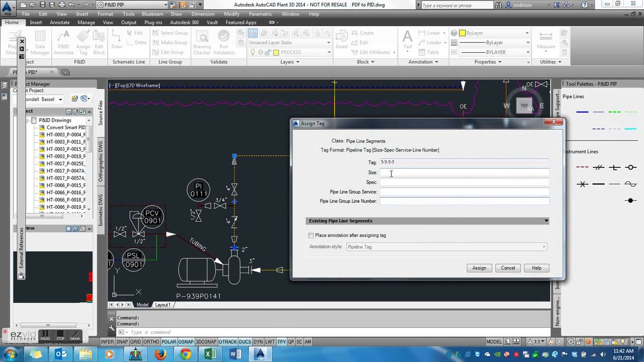Click the yellow ByLayer color swatch
Viewport: 644px width, 362px height.
click(x=462, y=33)
